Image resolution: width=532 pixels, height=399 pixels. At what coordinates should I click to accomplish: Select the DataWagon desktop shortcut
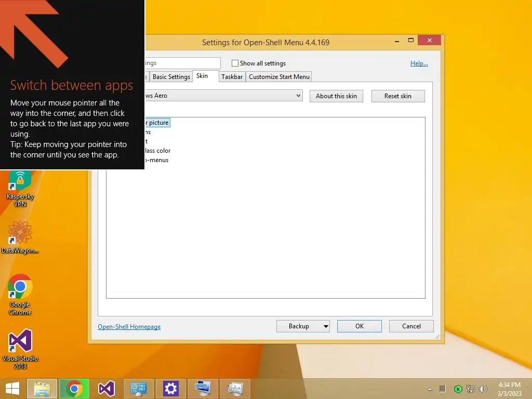20,237
